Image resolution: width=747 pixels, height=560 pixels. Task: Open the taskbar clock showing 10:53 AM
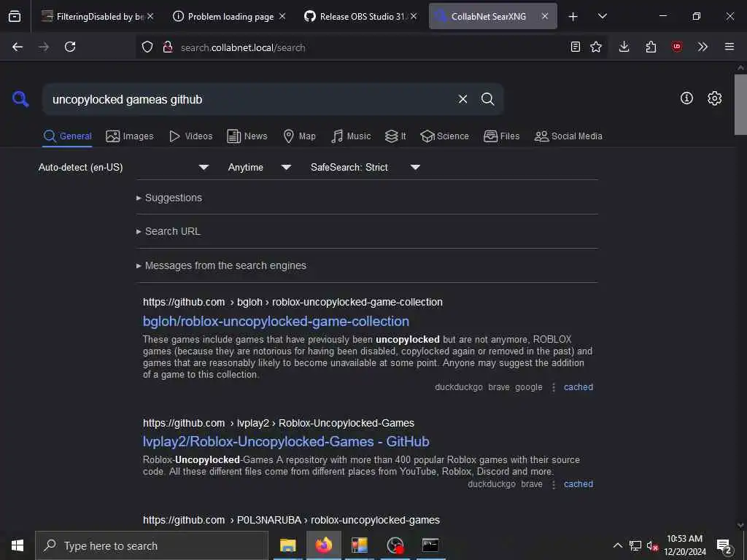coord(684,545)
